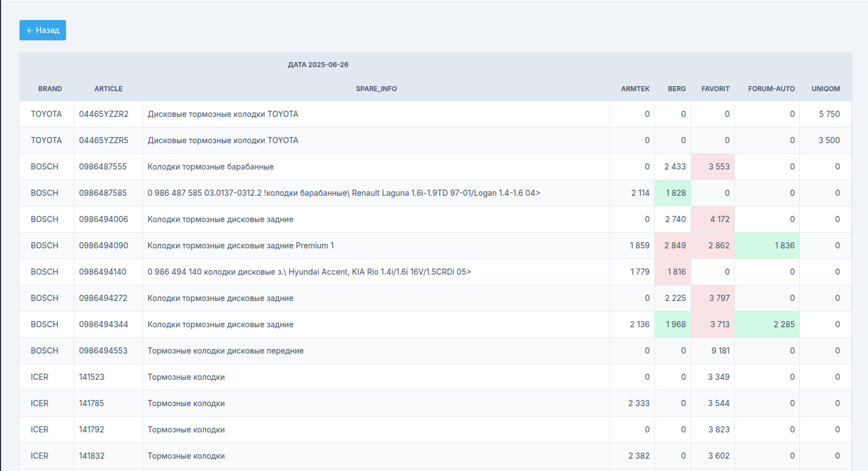Click the pink FAVORIT price 4 172
The height and width of the screenshot is (471, 868).
pyautogui.click(x=719, y=219)
